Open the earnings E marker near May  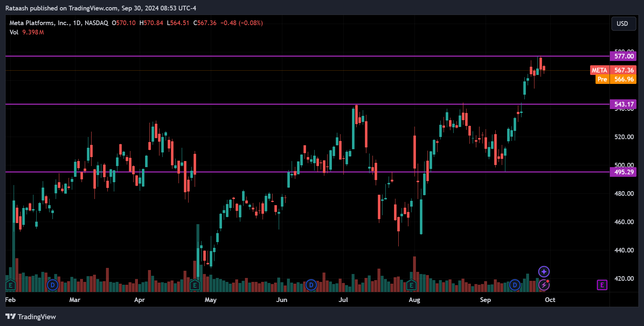[x=195, y=285]
